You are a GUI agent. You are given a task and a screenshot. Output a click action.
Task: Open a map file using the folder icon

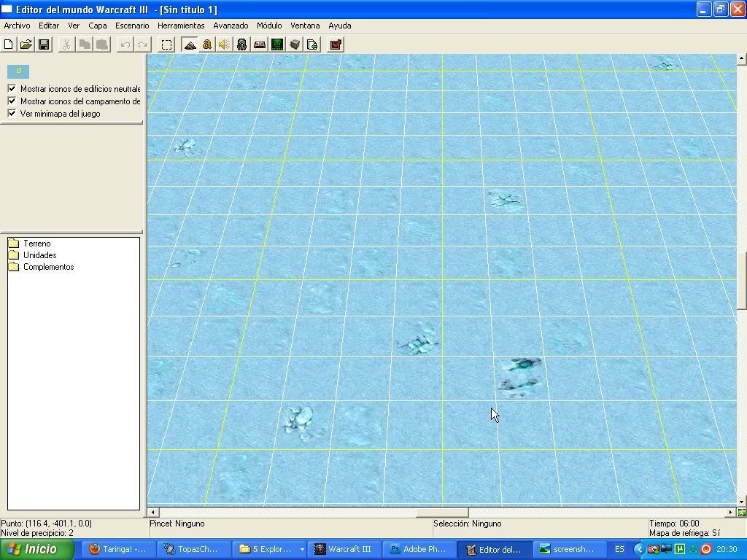(x=26, y=44)
